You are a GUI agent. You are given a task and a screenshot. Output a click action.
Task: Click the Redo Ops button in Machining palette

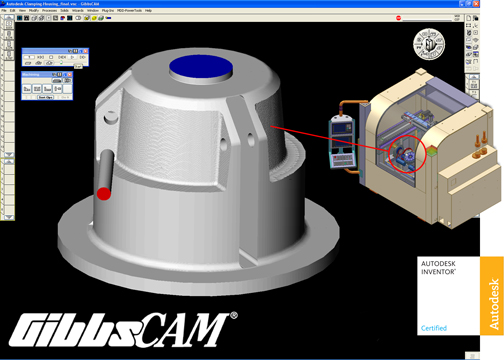(46, 97)
